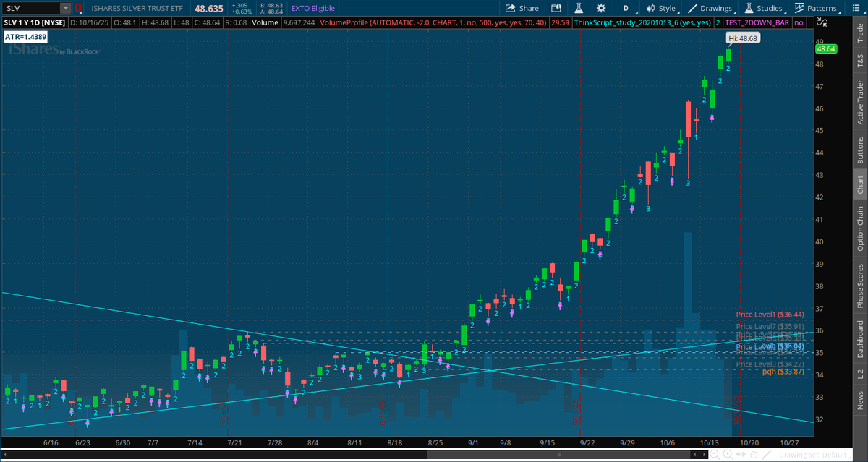
Task: Share the chart via Share button
Action: (x=522, y=8)
